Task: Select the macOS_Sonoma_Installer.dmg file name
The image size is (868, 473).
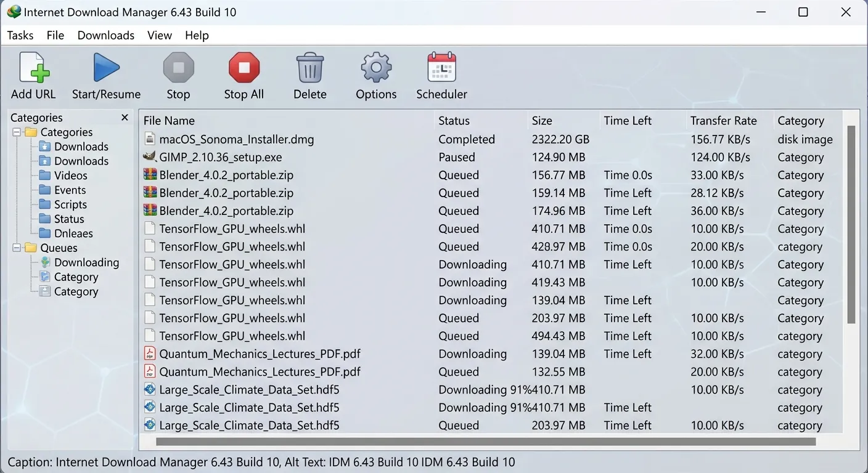Action: 237,139
